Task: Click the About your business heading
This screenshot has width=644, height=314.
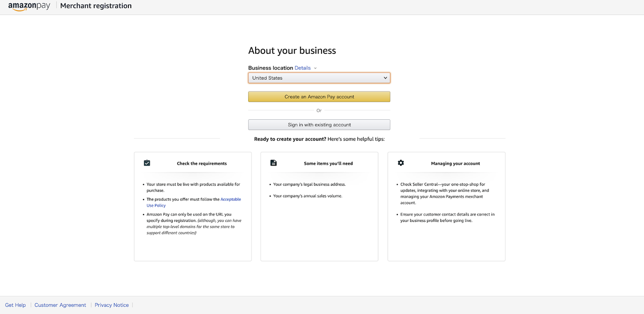Action: pos(292,50)
